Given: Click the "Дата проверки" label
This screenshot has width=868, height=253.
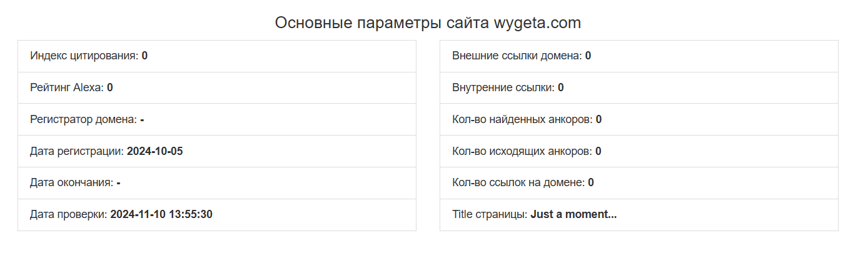Looking at the screenshot, I should (x=69, y=215).
